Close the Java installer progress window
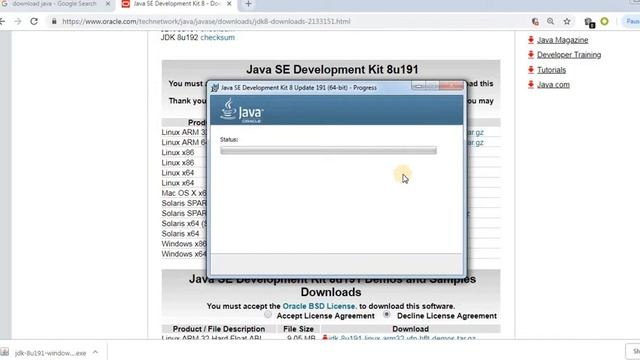 point(451,86)
